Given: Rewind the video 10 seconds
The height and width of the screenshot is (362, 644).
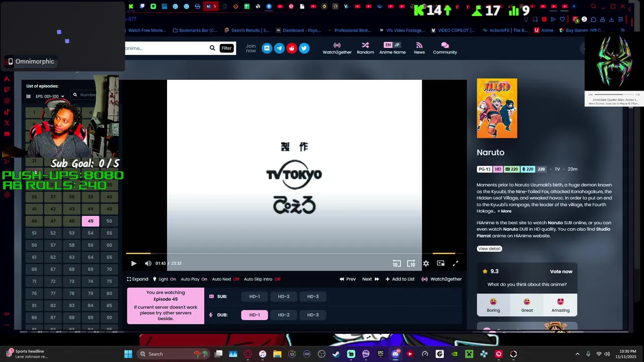Looking at the screenshot, I should tap(396, 263).
